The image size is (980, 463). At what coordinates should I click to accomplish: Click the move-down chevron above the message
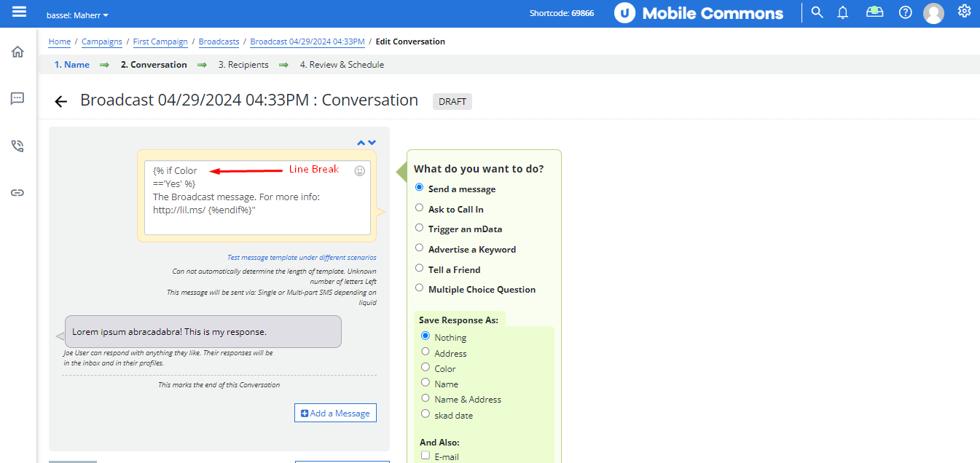(x=372, y=143)
